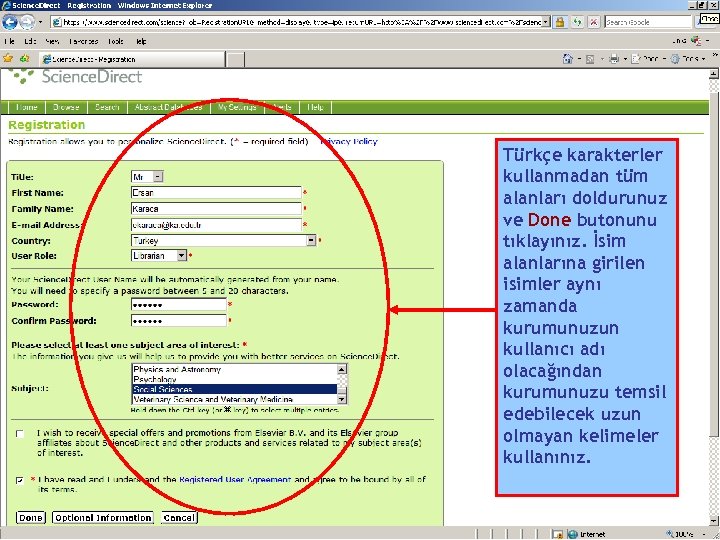Click in the Family Name field
Screen dimensions: 720x540
tap(216, 208)
